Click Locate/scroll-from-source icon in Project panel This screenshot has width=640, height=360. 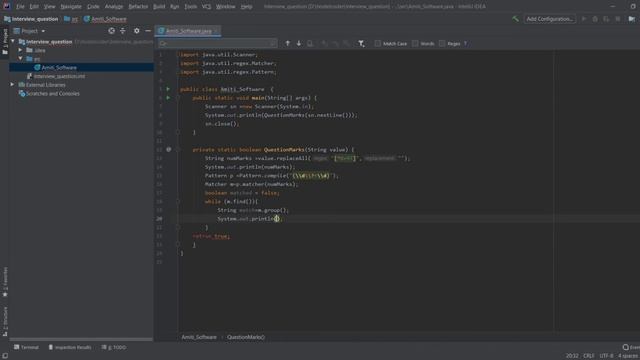click(x=111, y=31)
